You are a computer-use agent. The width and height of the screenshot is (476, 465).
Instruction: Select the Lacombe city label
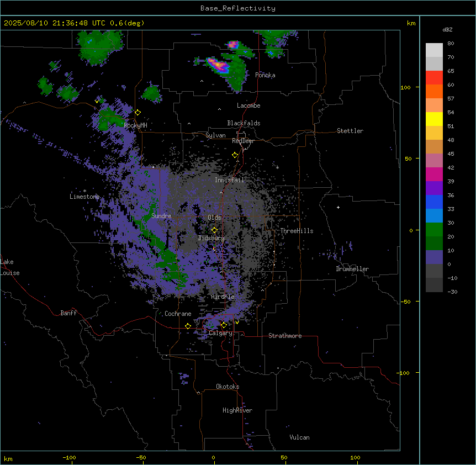pyautogui.click(x=248, y=105)
